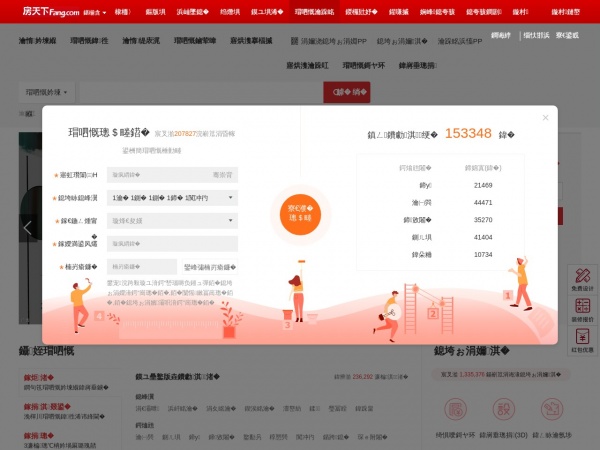Click the area input field with the unit suffix
This screenshot has height=450, width=600.
click(x=172, y=175)
